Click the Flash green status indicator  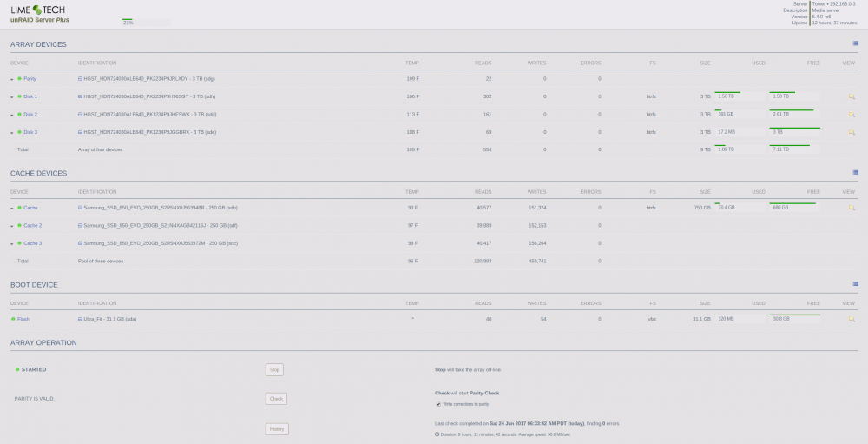[13, 319]
